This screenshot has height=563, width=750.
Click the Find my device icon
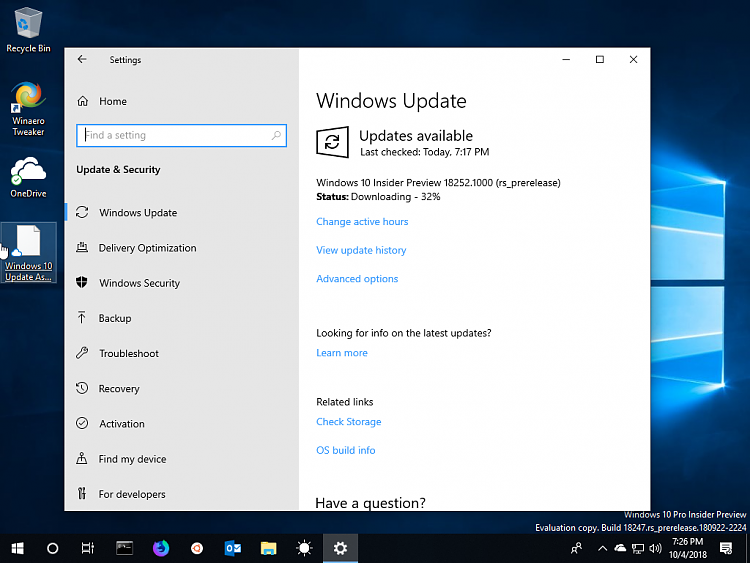82,458
